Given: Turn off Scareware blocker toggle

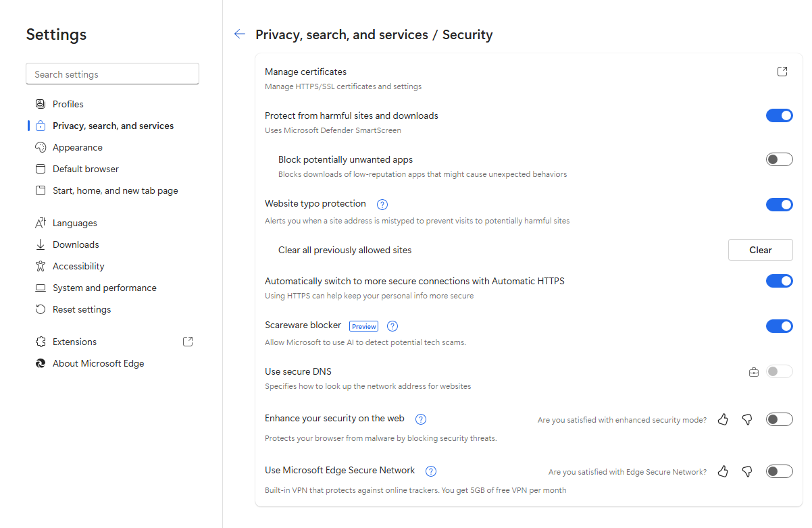Looking at the screenshot, I should click(x=780, y=326).
